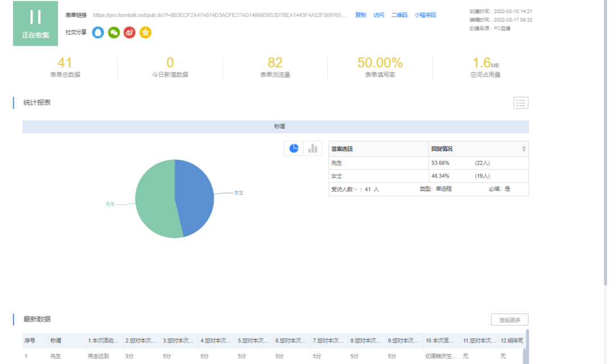Pause collection via the 正在收集 status tile
This screenshot has height=364, width=615.
tap(35, 23)
